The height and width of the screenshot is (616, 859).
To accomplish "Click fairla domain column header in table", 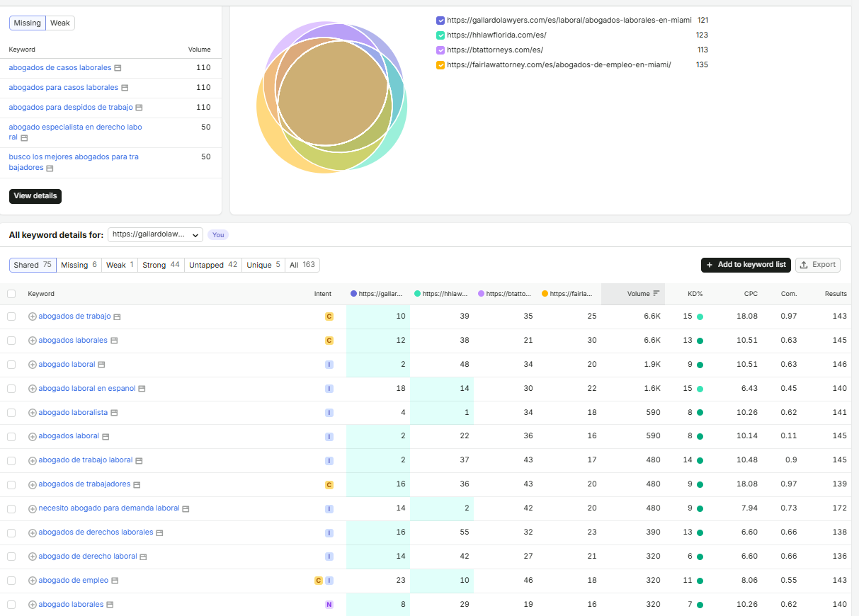I will (x=567, y=294).
